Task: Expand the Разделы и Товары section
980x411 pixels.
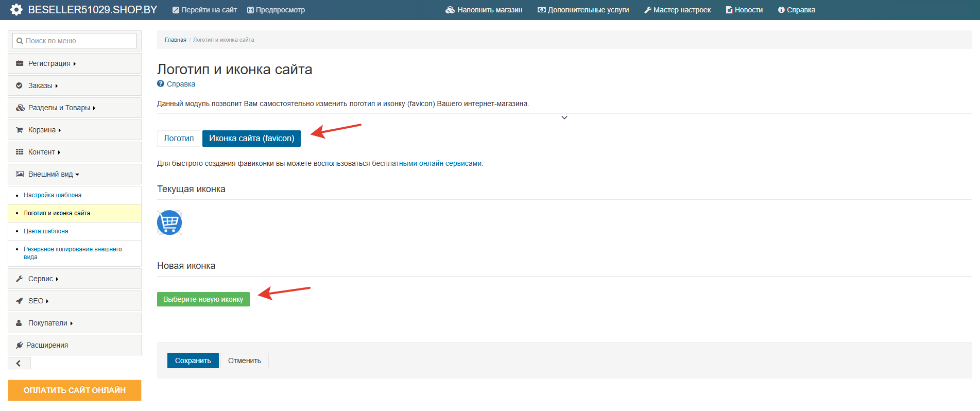Action: (x=61, y=108)
